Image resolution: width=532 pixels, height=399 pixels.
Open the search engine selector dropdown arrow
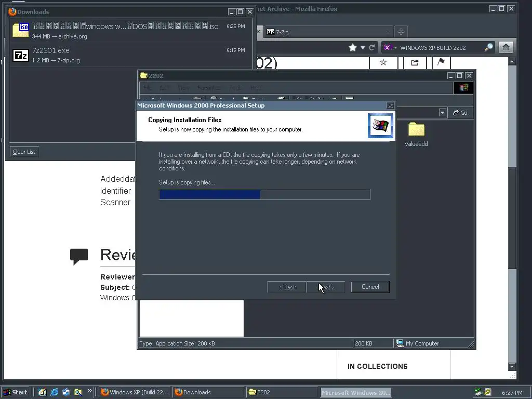pyautogui.click(x=395, y=48)
